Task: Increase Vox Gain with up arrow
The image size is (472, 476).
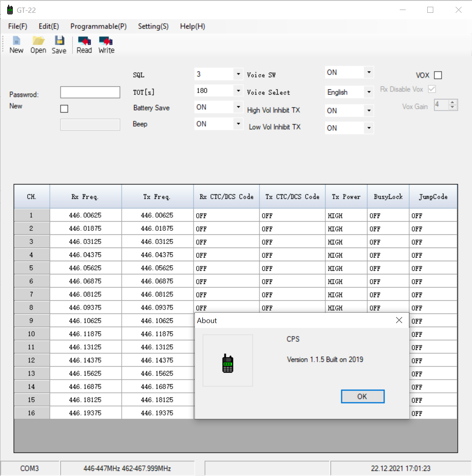Action: tap(452, 102)
